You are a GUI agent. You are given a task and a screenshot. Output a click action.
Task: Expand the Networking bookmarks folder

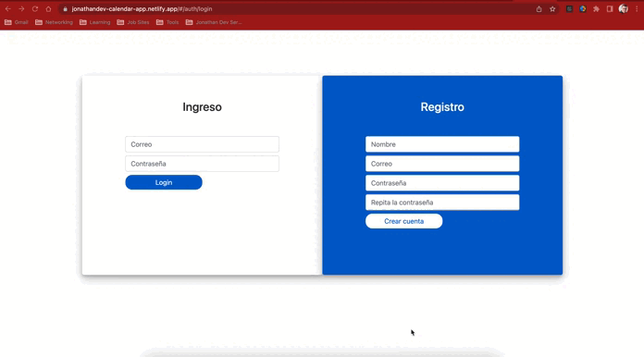coord(55,22)
